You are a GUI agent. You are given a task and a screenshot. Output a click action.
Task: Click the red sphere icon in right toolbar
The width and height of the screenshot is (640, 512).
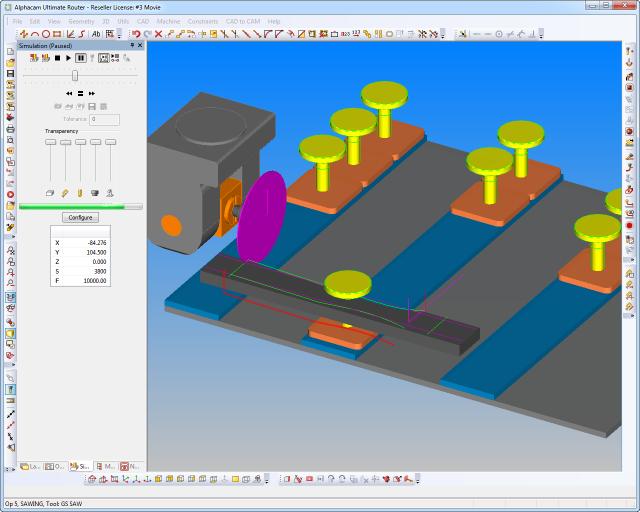tap(629, 131)
